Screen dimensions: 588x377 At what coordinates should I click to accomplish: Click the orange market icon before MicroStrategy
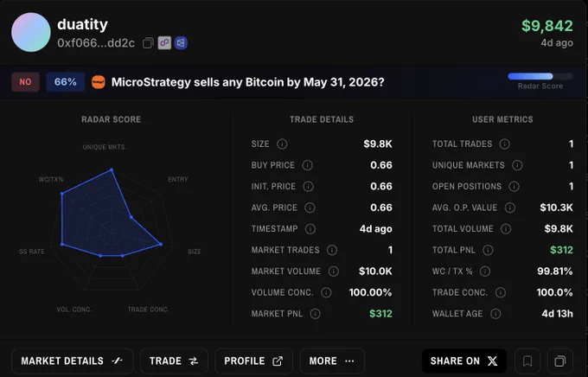coord(99,82)
